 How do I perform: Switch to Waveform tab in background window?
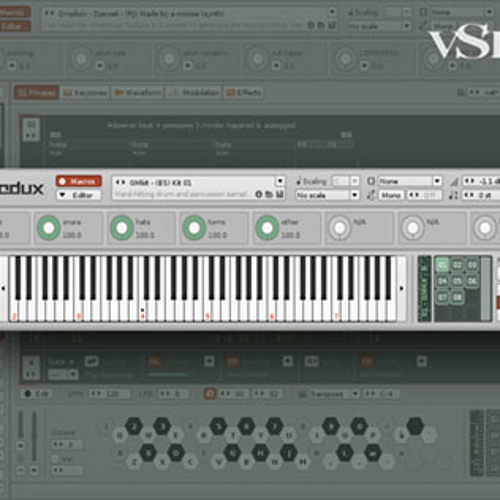click(138, 93)
